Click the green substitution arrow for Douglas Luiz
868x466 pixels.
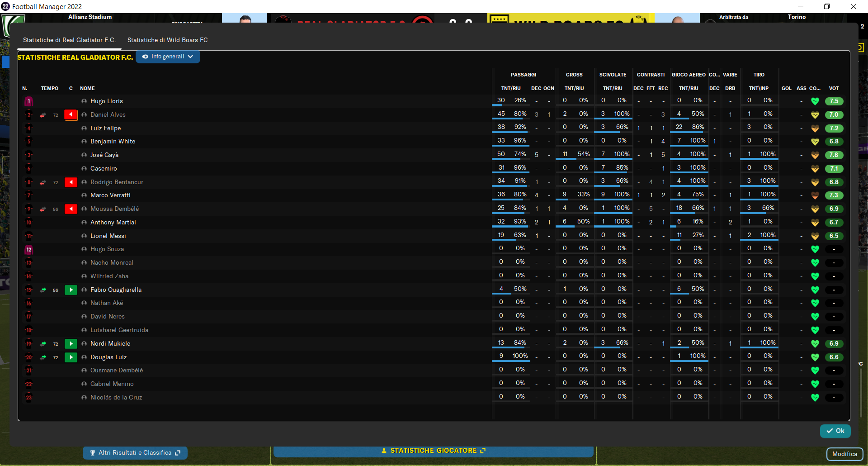tap(71, 357)
